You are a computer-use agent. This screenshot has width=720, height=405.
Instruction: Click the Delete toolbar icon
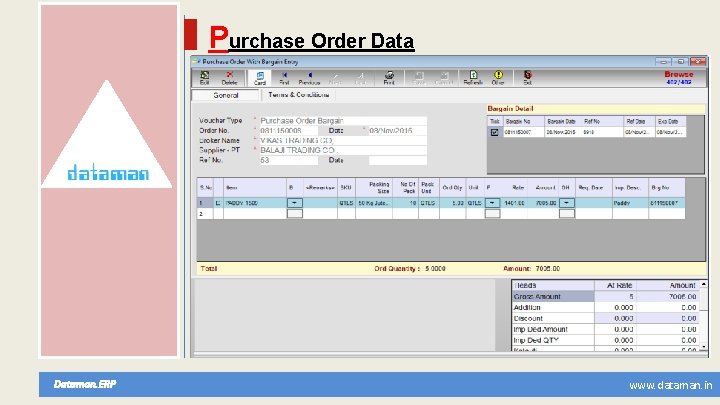(229, 78)
